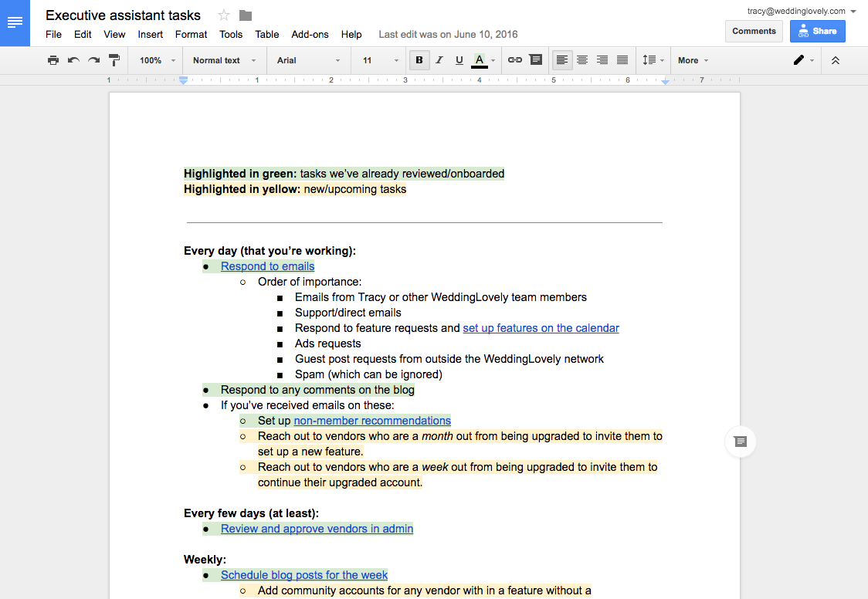Toggle bold formatting
This screenshot has height=599, width=868.
(x=419, y=60)
